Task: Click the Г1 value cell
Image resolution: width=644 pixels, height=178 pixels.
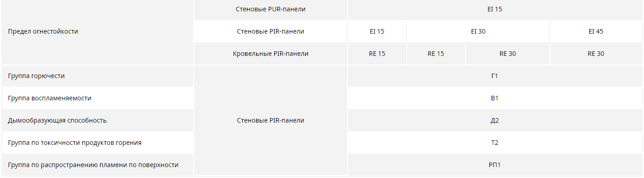Action: [495, 76]
